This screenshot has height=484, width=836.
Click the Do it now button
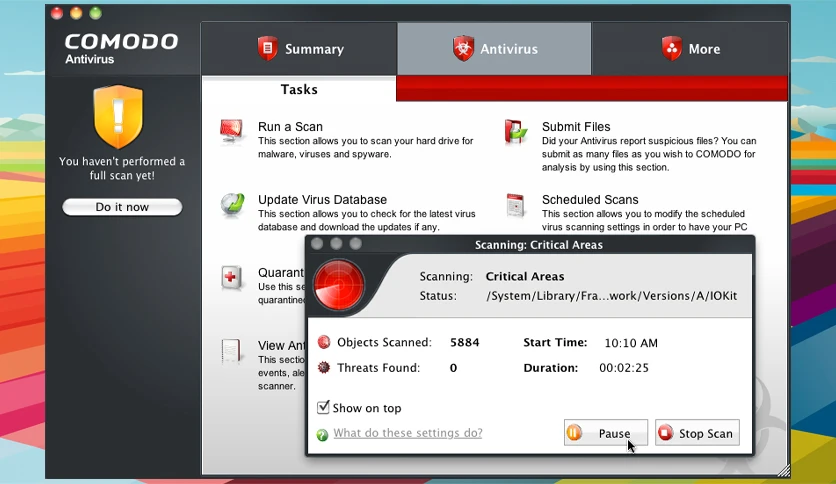(122, 207)
